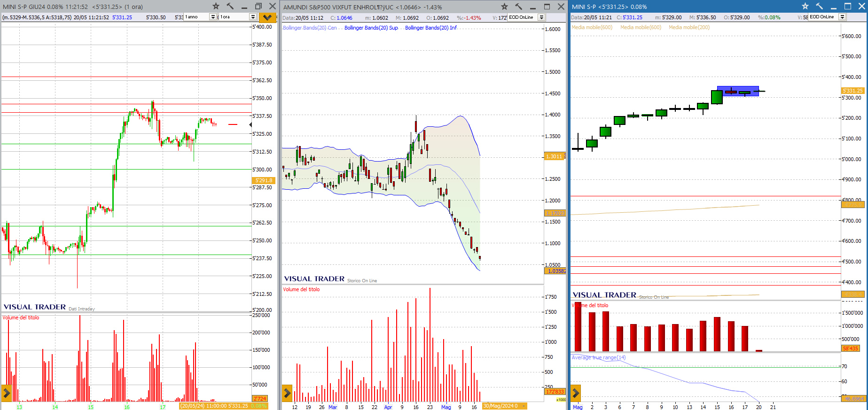Click orange 1.03582 price marker in AMUNDI chart
The image size is (868, 410).
(555, 271)
